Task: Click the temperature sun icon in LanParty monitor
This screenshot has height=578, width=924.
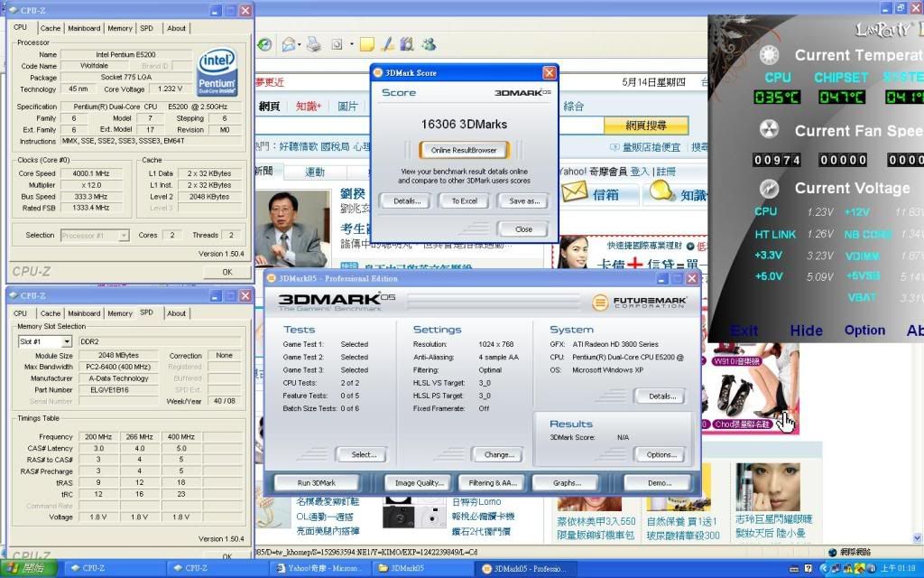Action: click(x=769, y=55)
